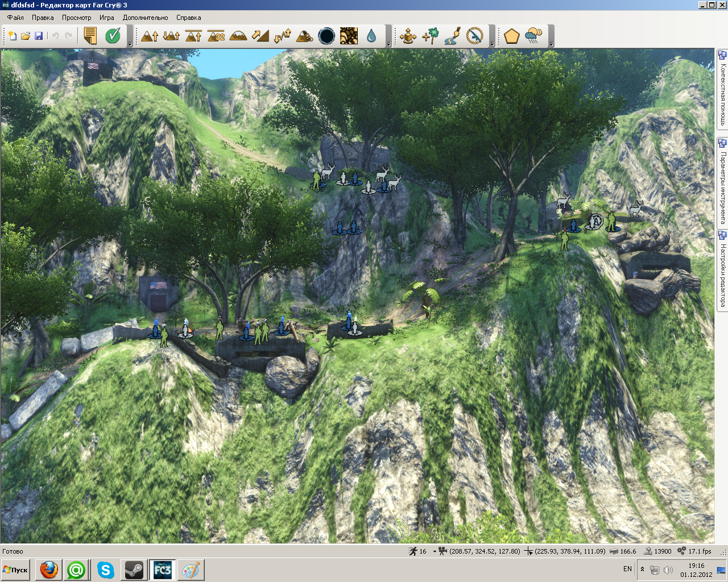Select the terrain ramp tool

coord(260,36)
